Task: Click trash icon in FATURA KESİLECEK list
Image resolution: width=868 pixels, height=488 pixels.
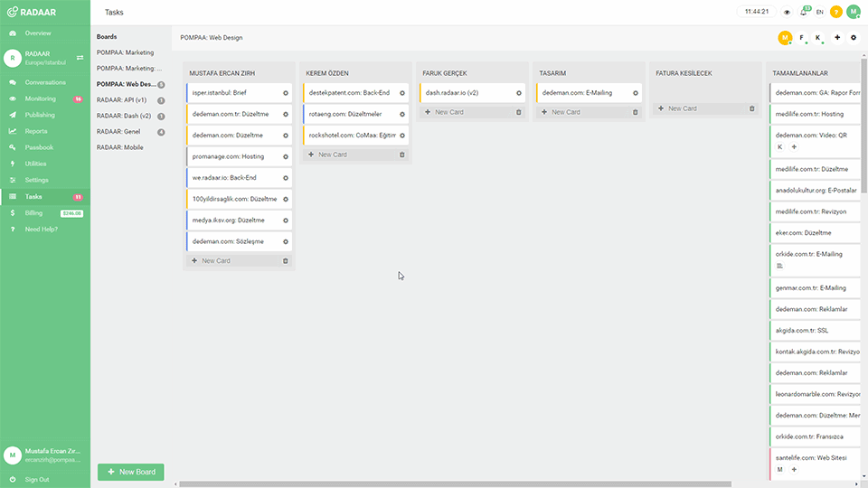Action: [x=751, y=108]
